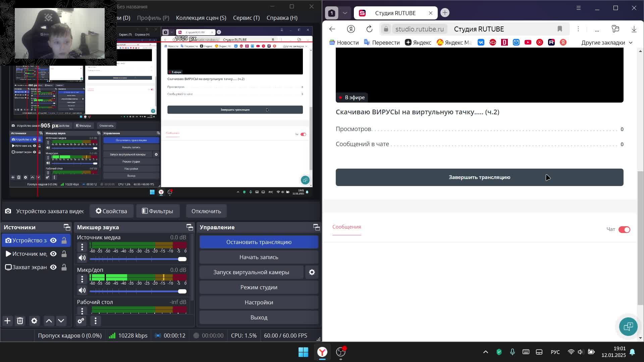
Task: Show hidden system tray icons
Action: [485, 352]
